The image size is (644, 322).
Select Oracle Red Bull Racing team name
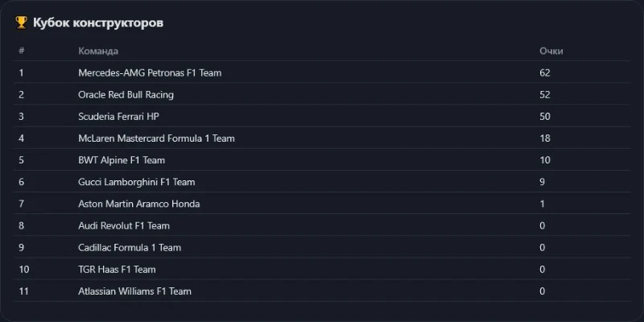point(126,95)
